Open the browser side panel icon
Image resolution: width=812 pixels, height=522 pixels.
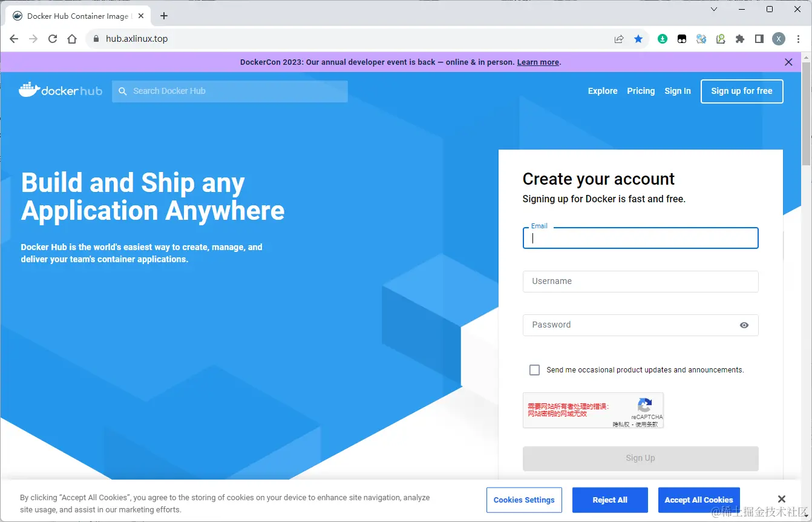[759, 39]
